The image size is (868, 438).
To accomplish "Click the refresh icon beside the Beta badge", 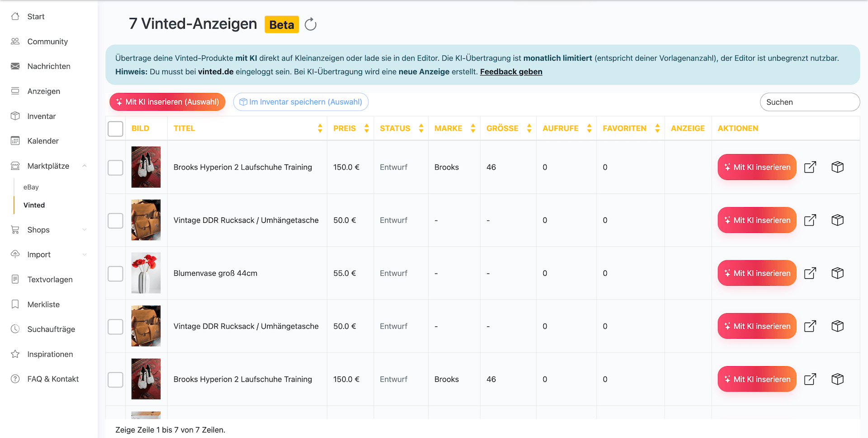I will click(310, 24).
